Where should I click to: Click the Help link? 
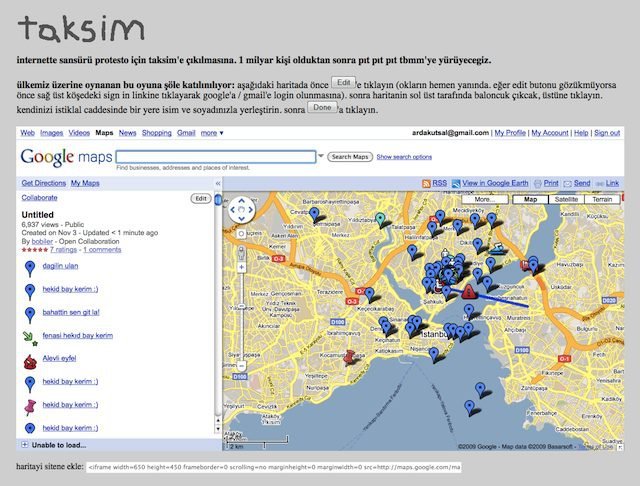(x=581, y=133)
